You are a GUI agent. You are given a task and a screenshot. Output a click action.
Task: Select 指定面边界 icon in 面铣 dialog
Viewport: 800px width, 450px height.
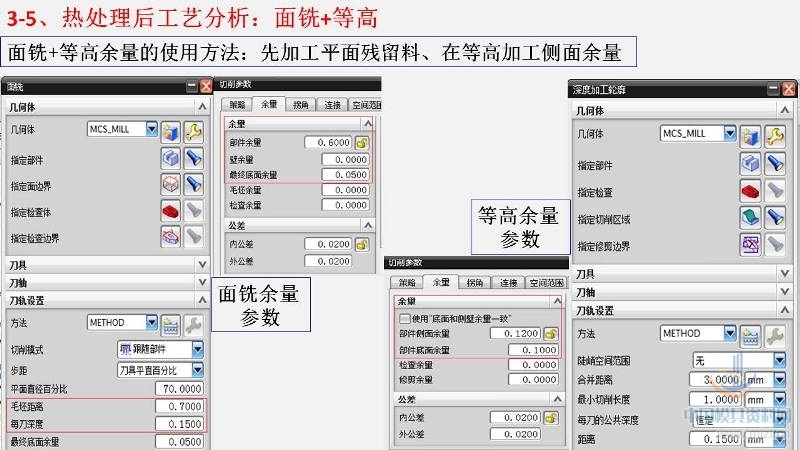[x=171, y=185]
